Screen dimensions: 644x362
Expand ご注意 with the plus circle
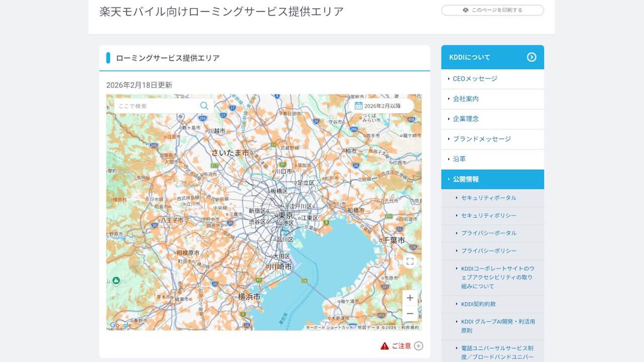click(x=419, y=346)
